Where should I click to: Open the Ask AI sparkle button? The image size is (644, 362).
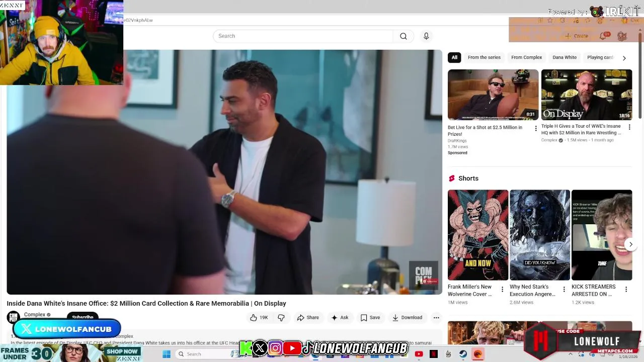click(340, 318)
